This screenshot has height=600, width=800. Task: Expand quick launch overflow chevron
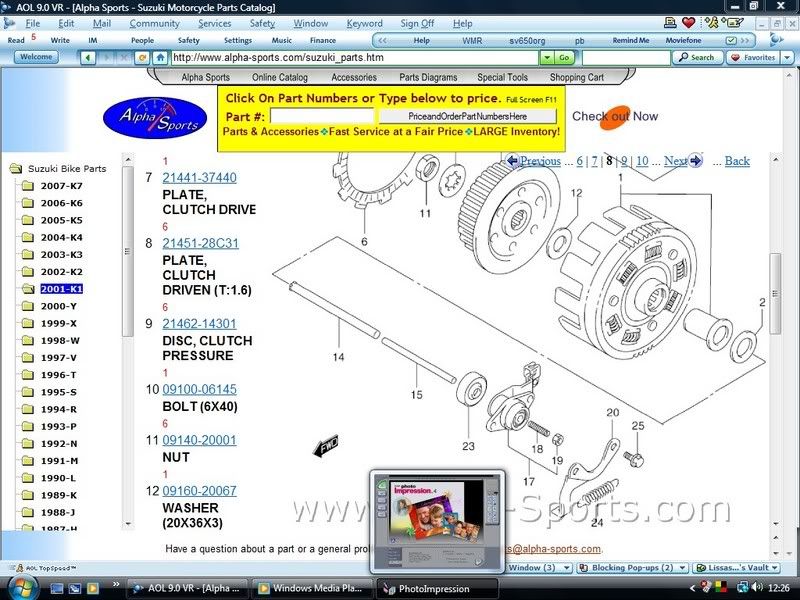116,585
